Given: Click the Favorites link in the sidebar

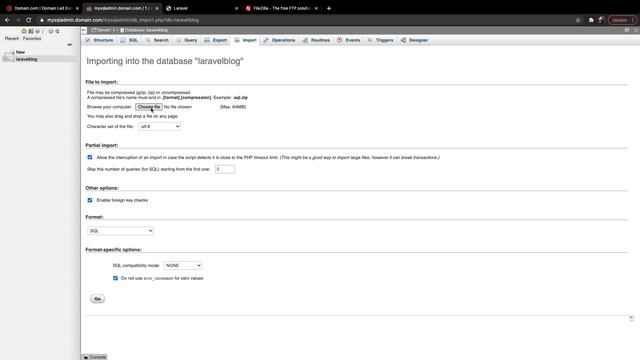Looking at the screenshot, I should point(32,38).
